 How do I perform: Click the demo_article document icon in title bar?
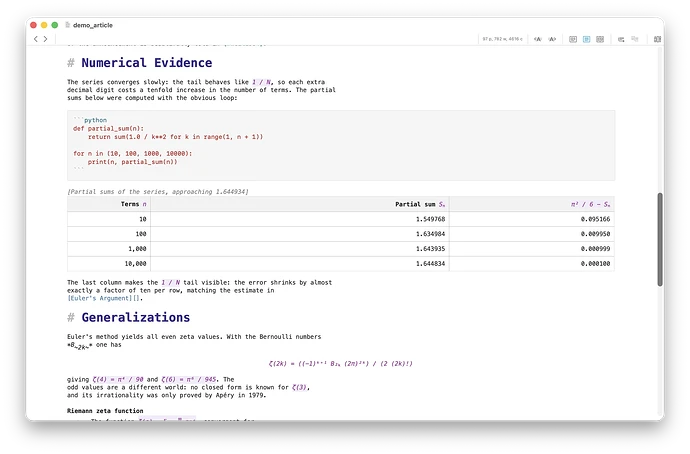pyautogui.click(x=67, y=25)
